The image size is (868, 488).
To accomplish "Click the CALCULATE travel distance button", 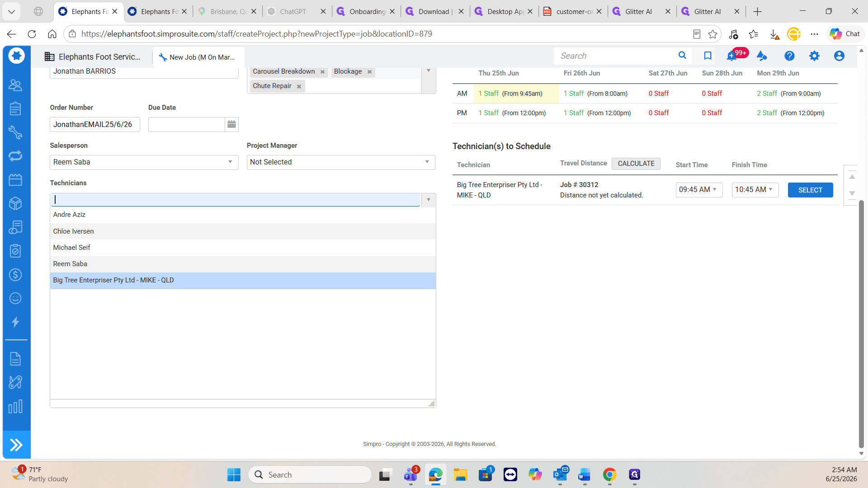I will tap(636, 164).
